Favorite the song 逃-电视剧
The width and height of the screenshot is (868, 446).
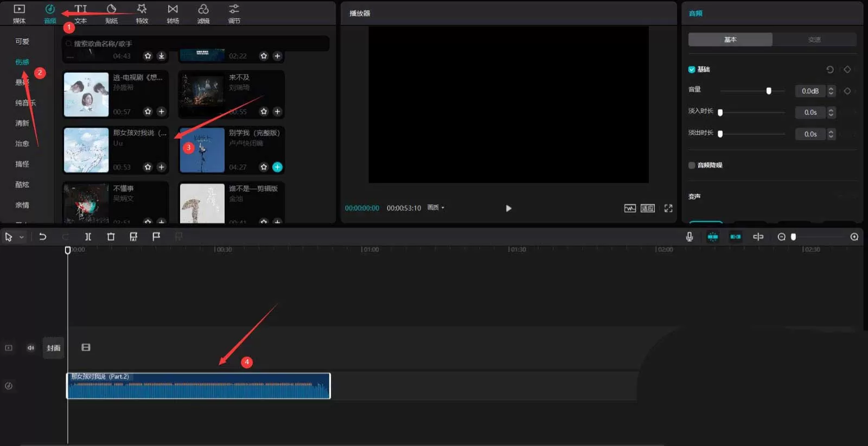(x=148, y=111)
